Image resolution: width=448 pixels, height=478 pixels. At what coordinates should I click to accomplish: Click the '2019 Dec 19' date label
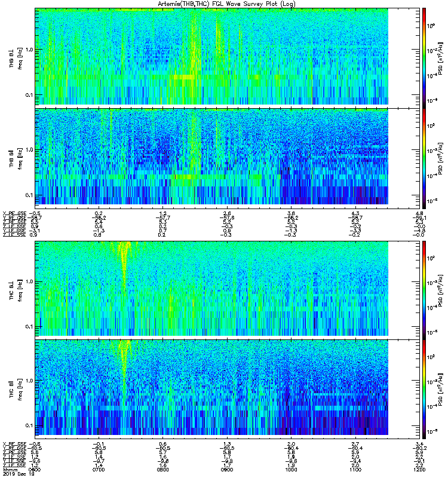(19, 474)
